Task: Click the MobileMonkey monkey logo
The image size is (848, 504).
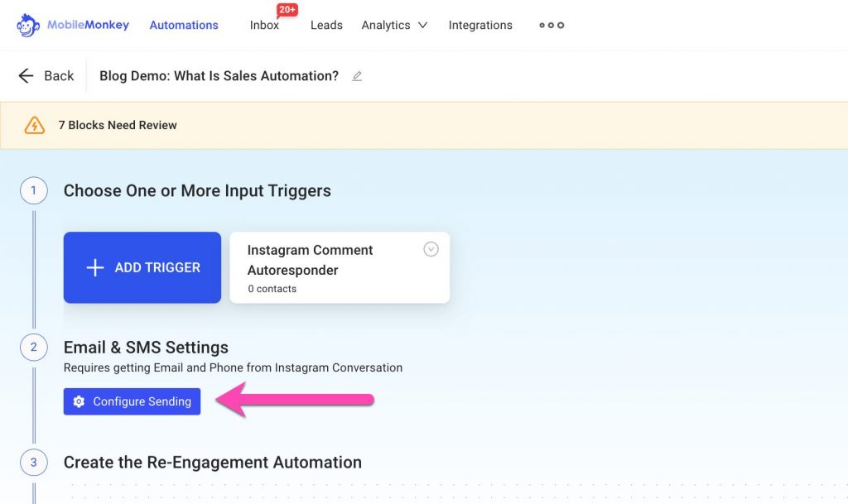Action: [x=27, y=25]
